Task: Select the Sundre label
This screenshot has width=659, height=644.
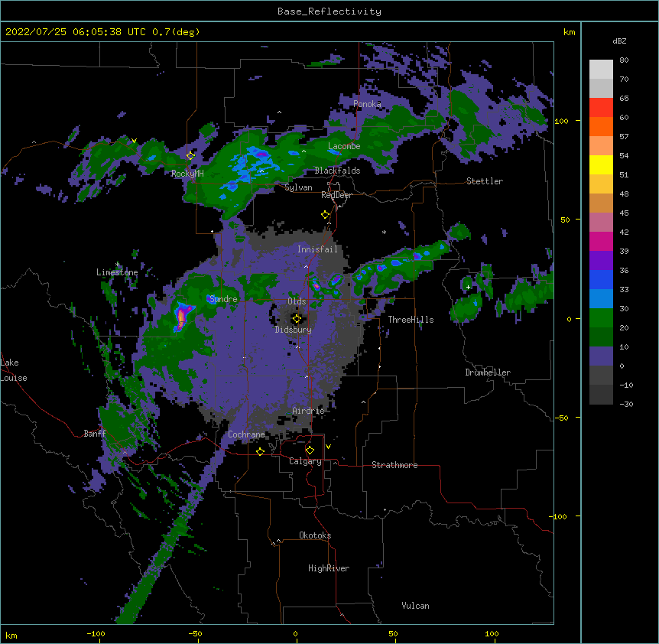Action: 223,299
